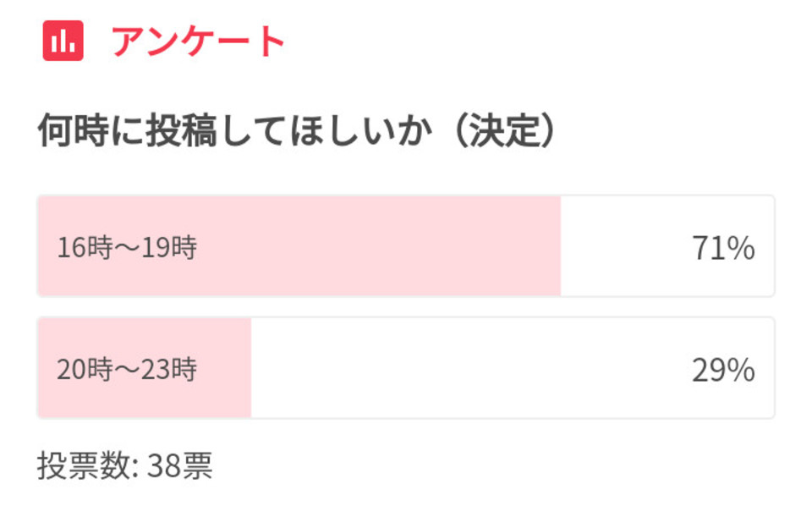Click the red bar-chart poll icon

tap(63, 41)
